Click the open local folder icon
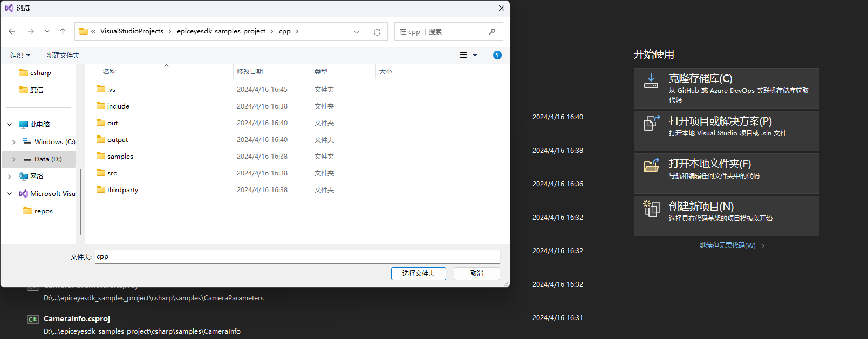 click(651, 165)
